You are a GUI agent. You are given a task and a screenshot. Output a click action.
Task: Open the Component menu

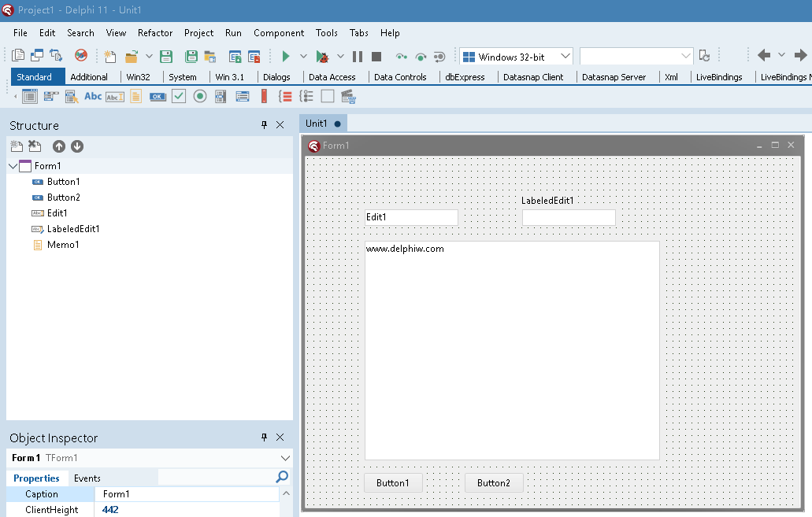pos(279,32)
